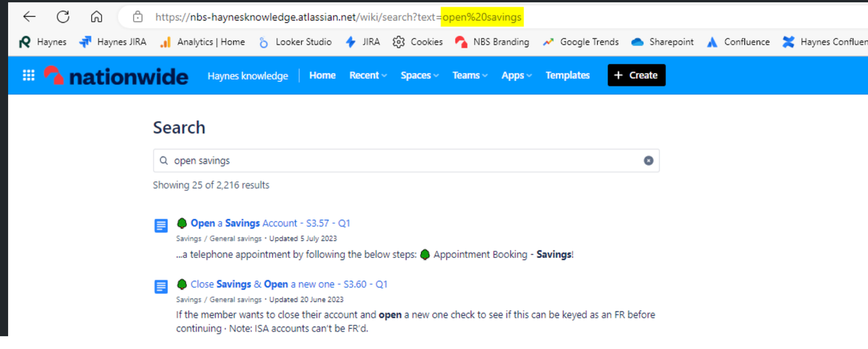Open the Cookies bookmark
868x349 pixels.
pyautogui.click(x=417, y=42)
